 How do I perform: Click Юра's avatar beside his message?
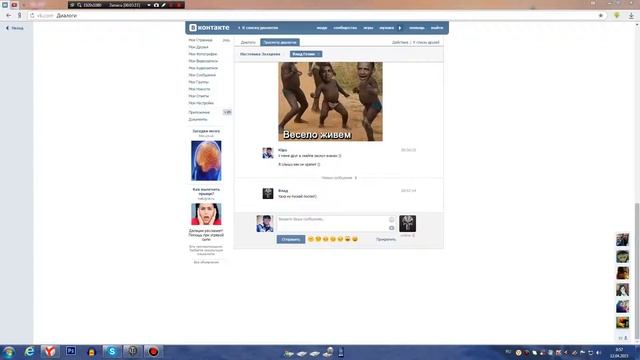click(268, 153)
